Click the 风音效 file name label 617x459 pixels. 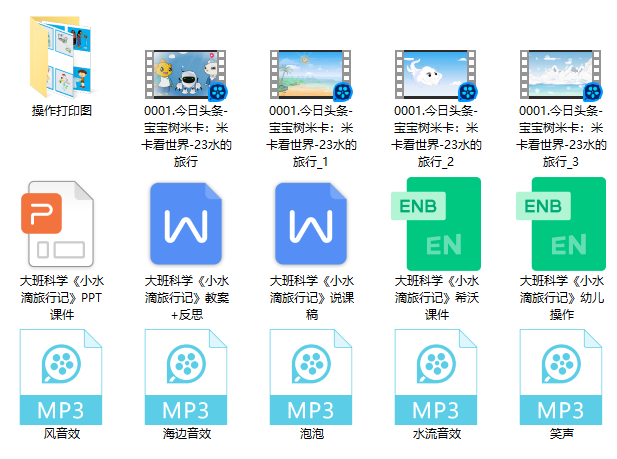[62, 434]
